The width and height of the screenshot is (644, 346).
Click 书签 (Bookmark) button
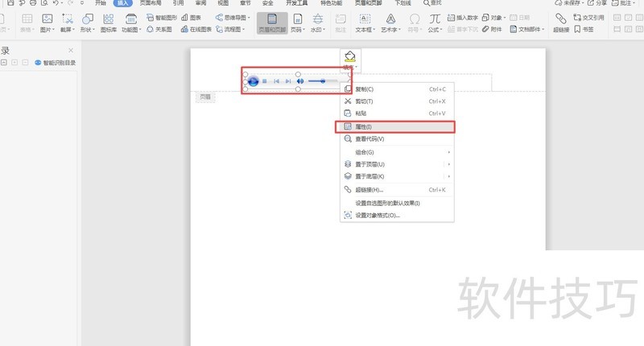pyautogui.click(x=584, y=29)
